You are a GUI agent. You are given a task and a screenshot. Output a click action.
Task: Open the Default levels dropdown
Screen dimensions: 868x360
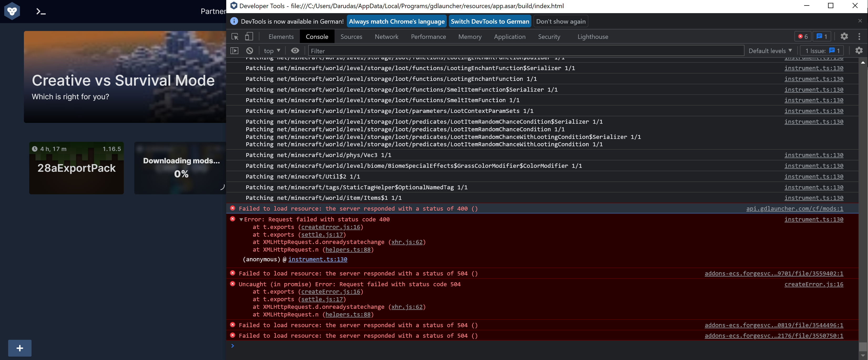(x=770, y=50)
